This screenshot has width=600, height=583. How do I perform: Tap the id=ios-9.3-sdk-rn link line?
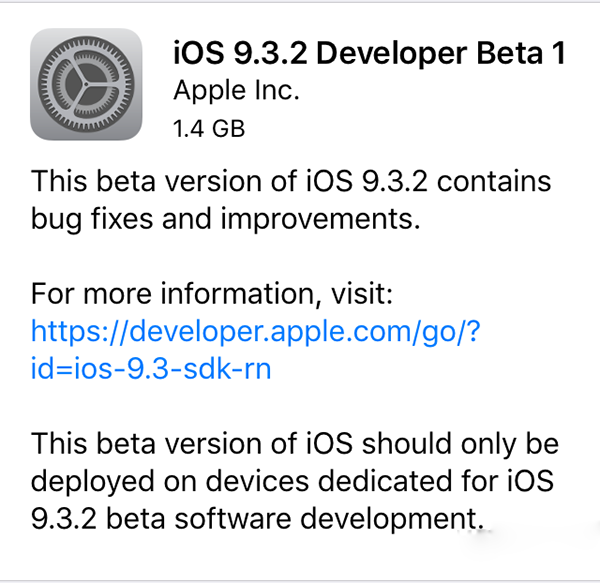pos(151,368)
